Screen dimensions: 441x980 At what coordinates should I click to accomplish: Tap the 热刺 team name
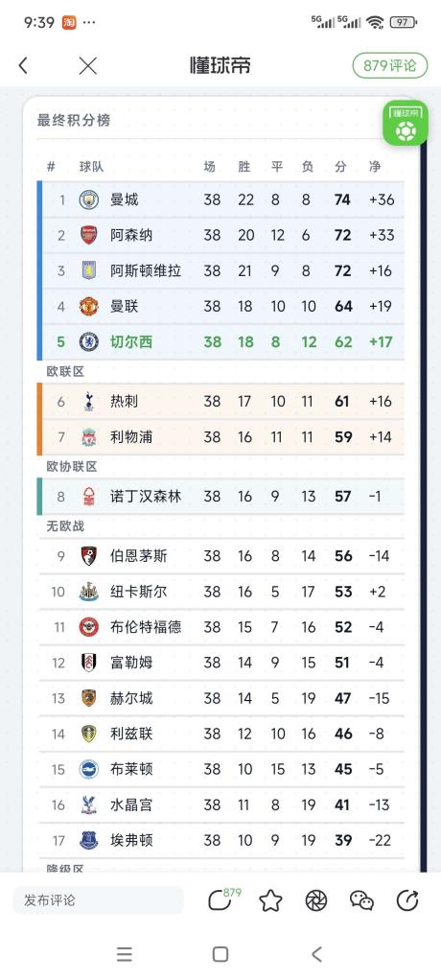[124, 401]
